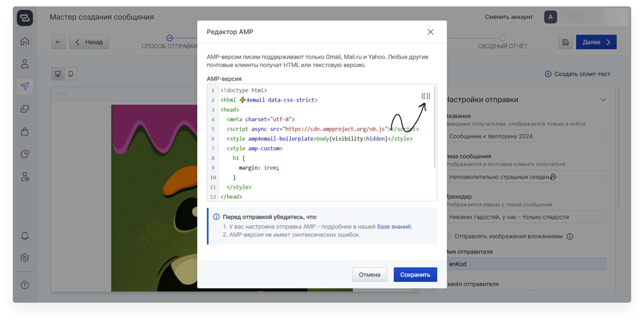Close the AMP editor dialog
The image size is (644, 322).
click(430, 32)
